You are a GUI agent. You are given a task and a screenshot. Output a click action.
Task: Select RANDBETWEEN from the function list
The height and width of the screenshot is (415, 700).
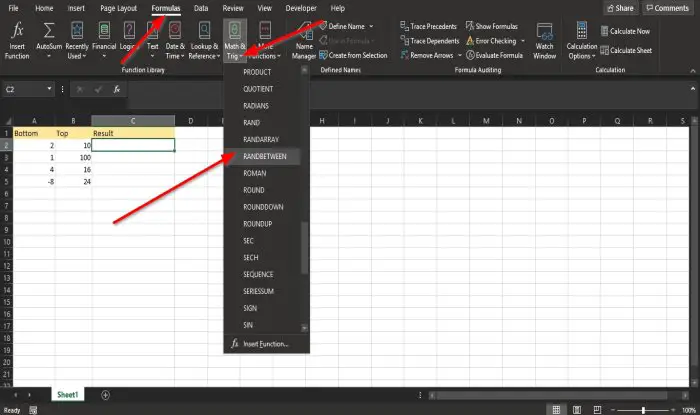(264, 156)
